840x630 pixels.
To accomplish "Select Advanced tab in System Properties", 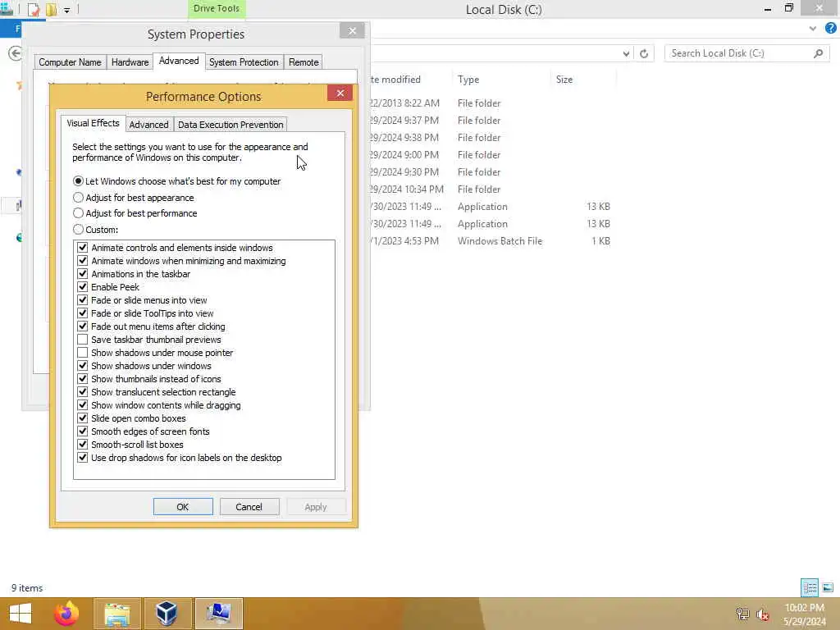I will 179,61.
